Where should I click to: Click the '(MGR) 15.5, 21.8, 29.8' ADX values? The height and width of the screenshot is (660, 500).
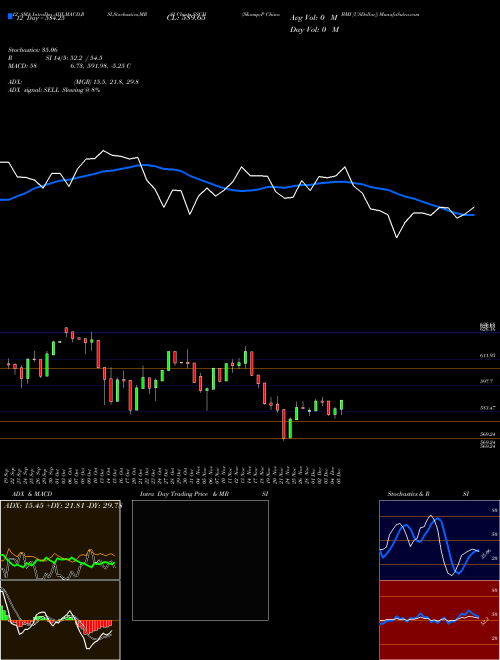[x=106, y=82]
